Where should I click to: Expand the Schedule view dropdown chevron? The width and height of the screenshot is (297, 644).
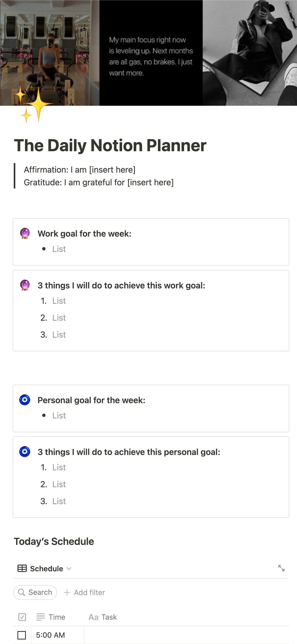69,568
